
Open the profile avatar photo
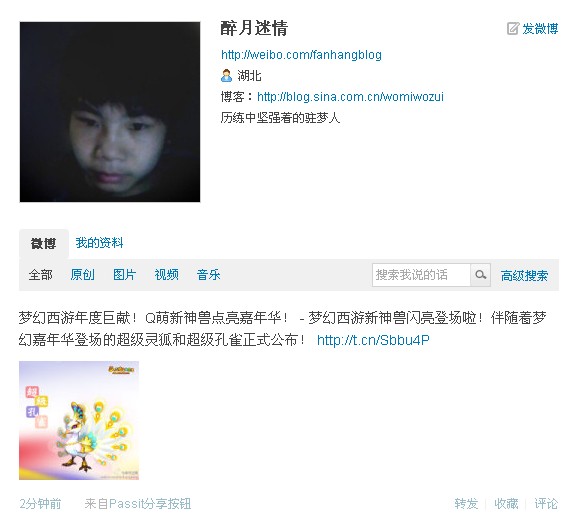pyautogui.click(x=110, y=112)
